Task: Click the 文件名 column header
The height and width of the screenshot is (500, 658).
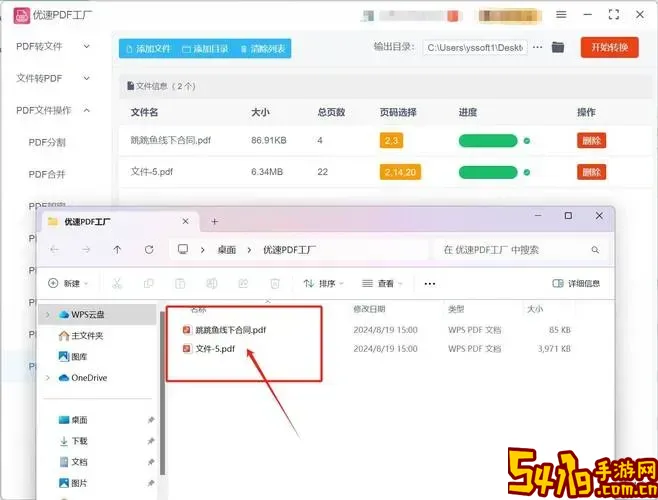Action: [x=144, y=112]
